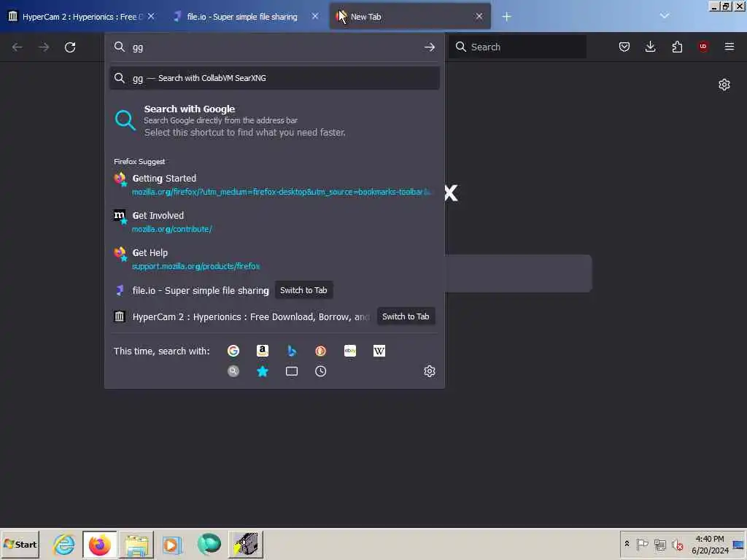Search this time with Google

pos(233,351)
